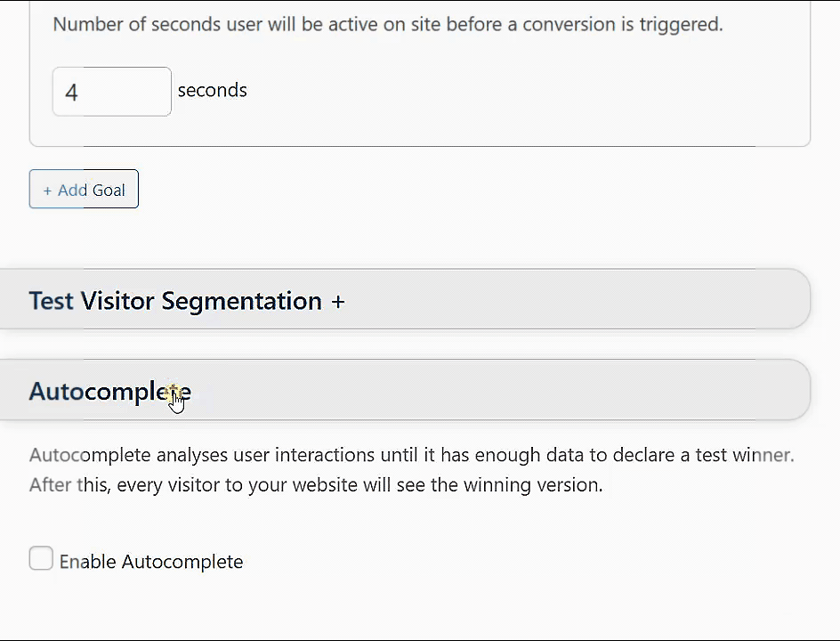Click the Autocomplete explanation paragraph
Viewport: 840px width, 641px height.
[x=411, y=470]
